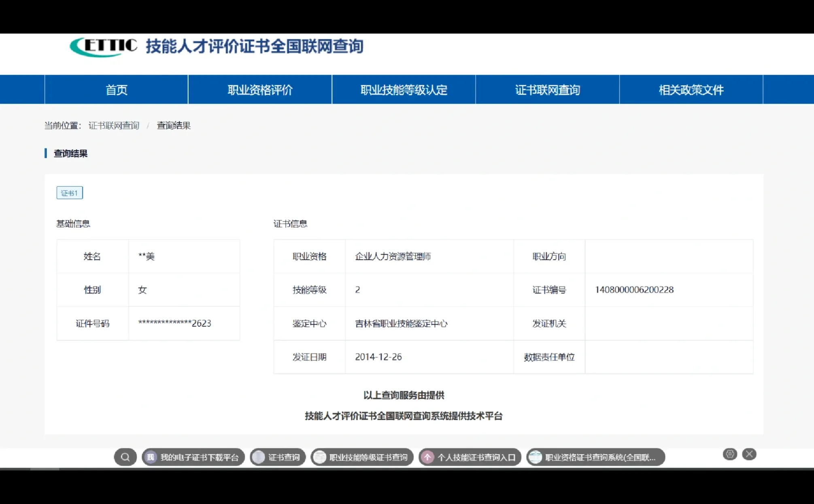Select the certificate number 1408000006200228
The width and height of the screenshot is (814, 504).
click(x=634, y=290)
